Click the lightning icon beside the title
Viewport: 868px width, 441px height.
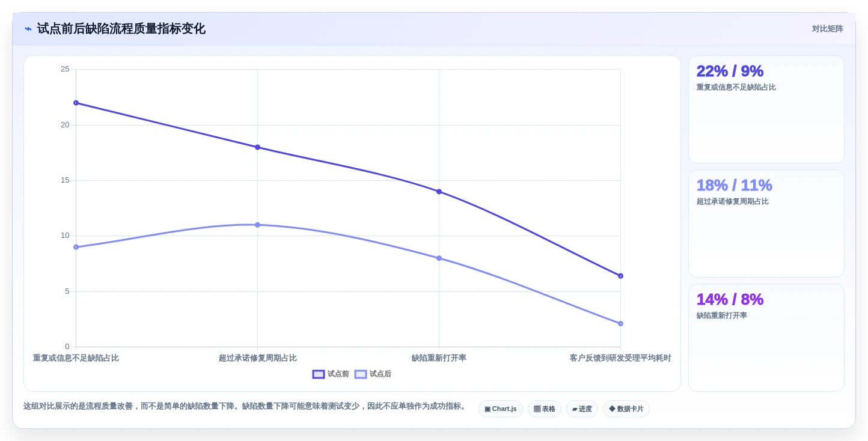28,29
